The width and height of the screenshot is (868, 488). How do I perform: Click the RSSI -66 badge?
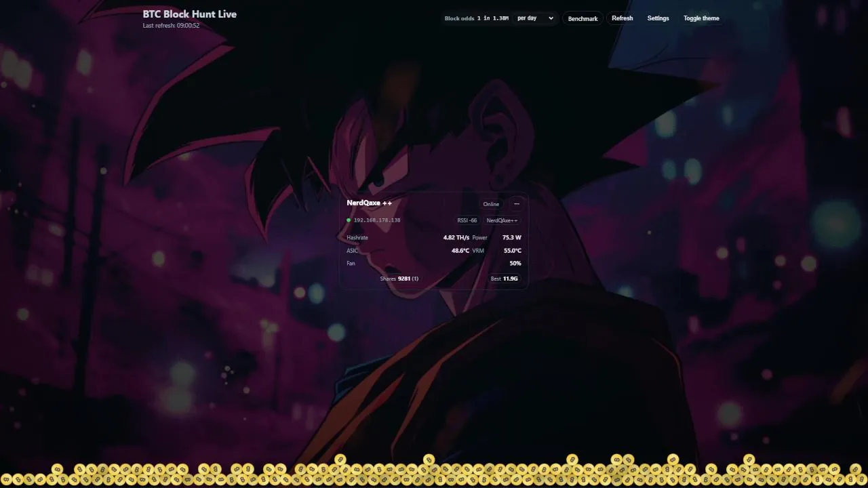click(467, 220)
